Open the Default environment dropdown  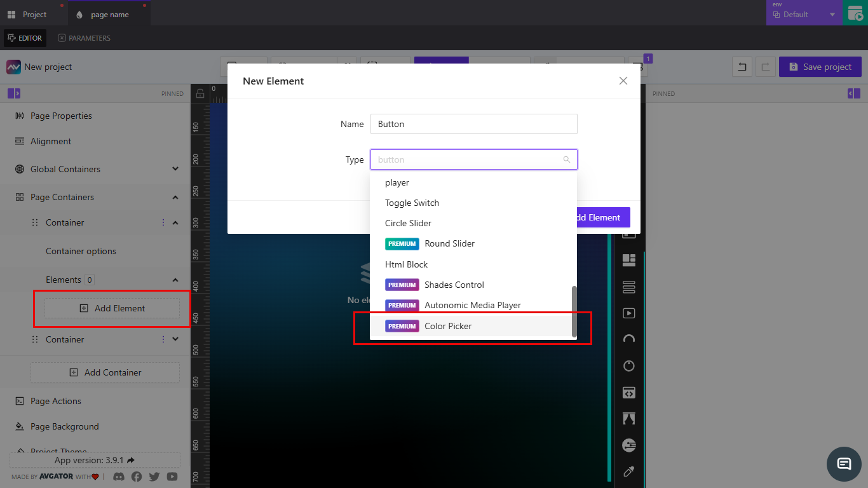tap(803, 13)
